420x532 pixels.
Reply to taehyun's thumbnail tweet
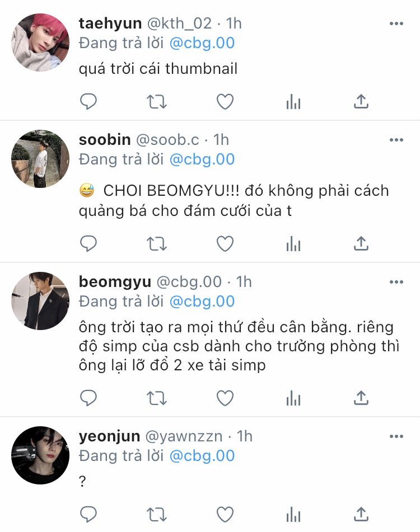88,101
